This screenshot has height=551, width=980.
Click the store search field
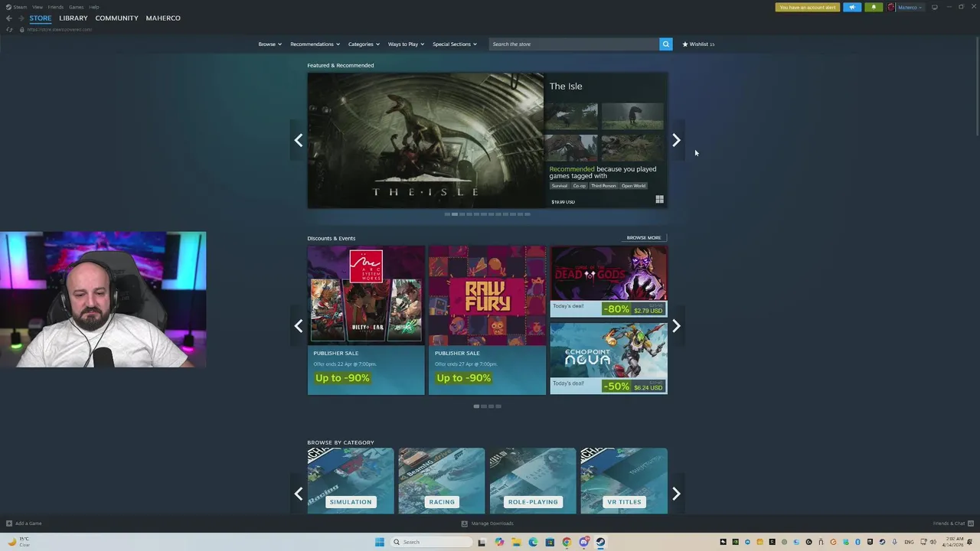click(574, 44)
